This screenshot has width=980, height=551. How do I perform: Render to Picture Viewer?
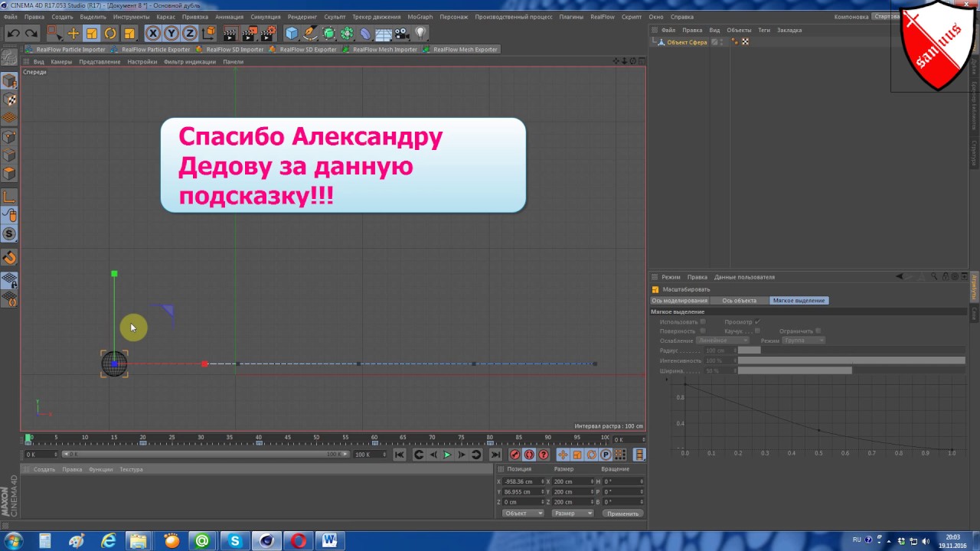pos(249,33)
